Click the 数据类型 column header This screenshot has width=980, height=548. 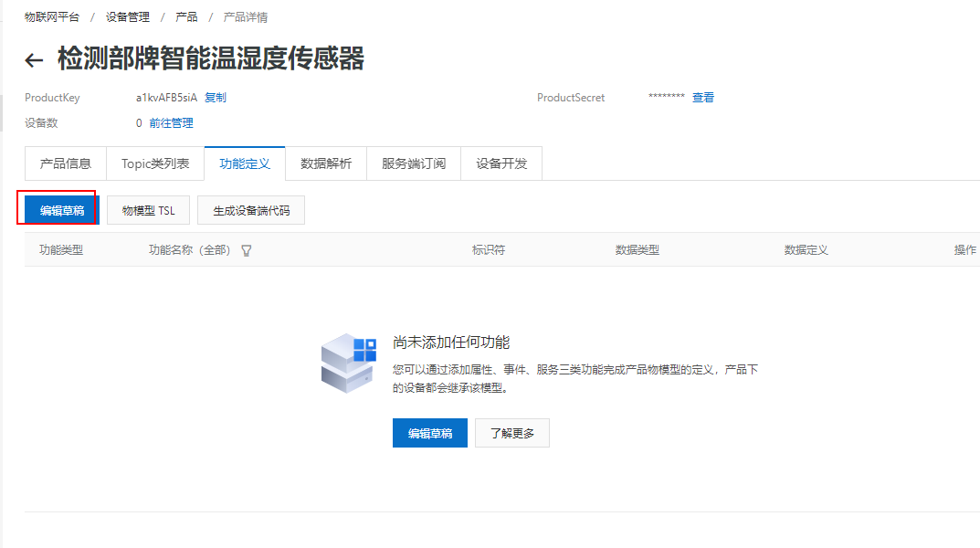click(x=637, y=250)
